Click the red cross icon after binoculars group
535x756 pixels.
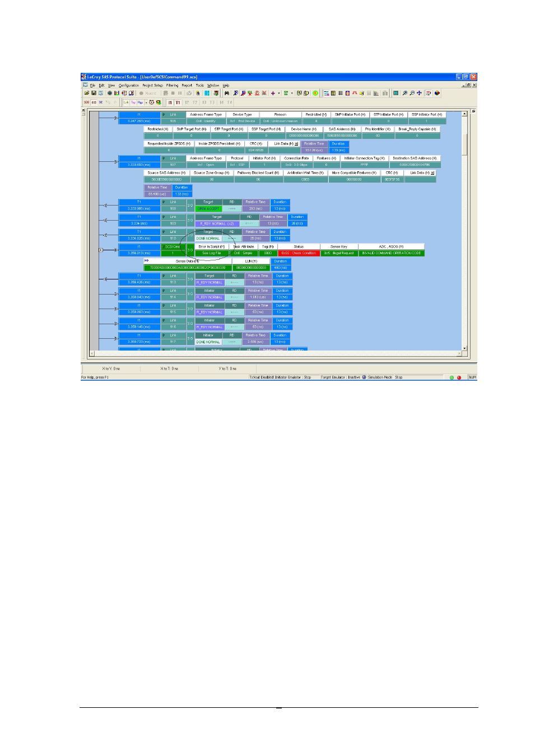click(x=264, y=93)
